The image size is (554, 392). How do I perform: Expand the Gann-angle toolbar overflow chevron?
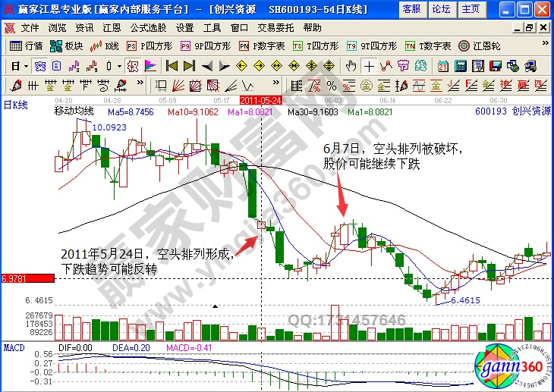point(276,83)
